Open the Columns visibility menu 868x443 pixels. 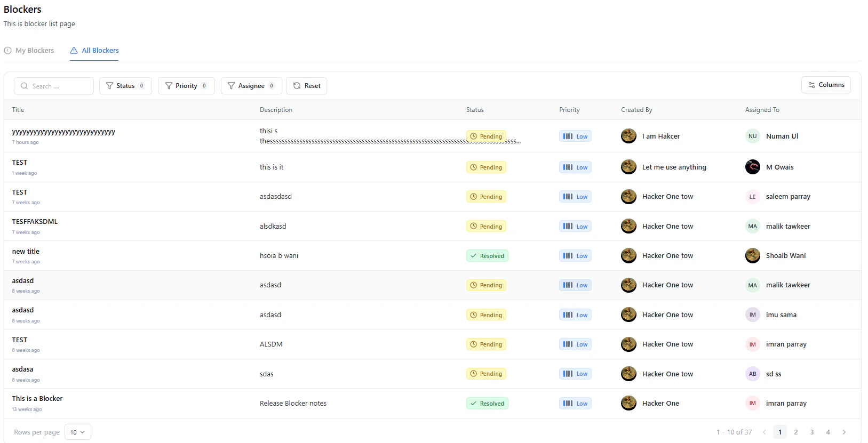826,85
